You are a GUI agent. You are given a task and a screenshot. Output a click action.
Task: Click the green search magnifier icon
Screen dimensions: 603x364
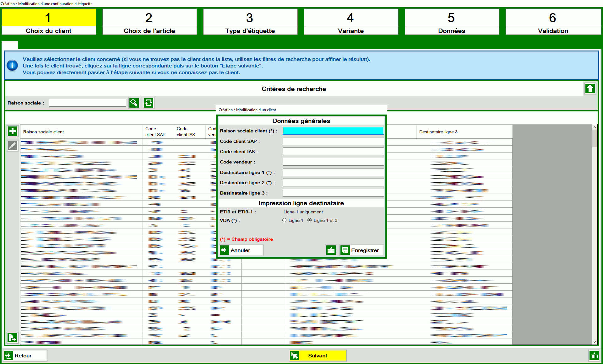pyautogui.click(x=134, y=103)
